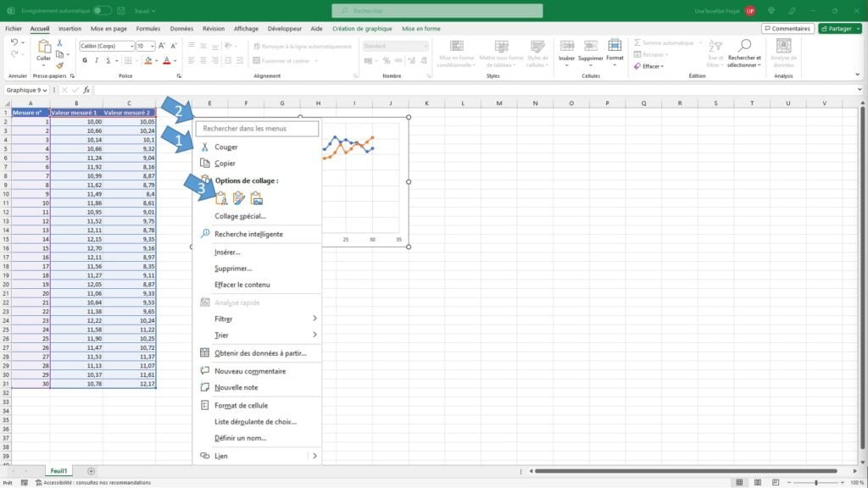
Task: Toggle Enregistrement automatique switch
Action: 102,10
